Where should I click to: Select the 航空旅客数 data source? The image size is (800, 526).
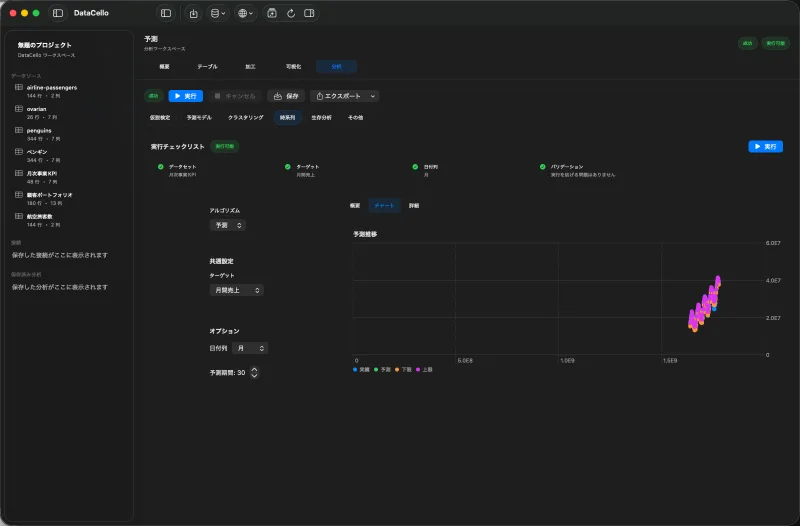69,220
